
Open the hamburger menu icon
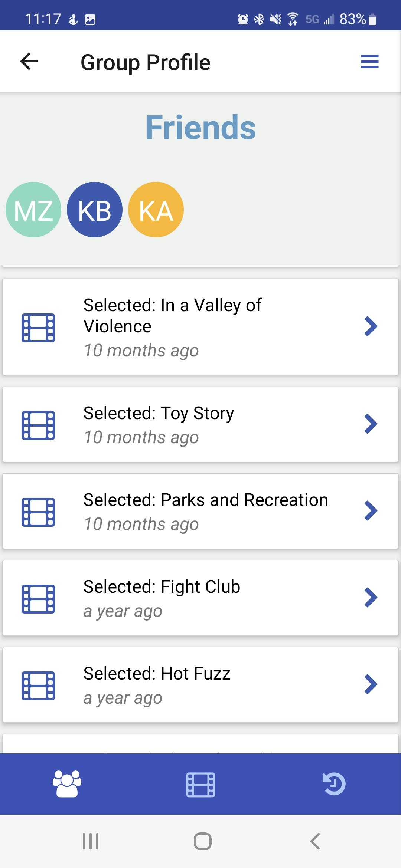(x=370, y=62)
